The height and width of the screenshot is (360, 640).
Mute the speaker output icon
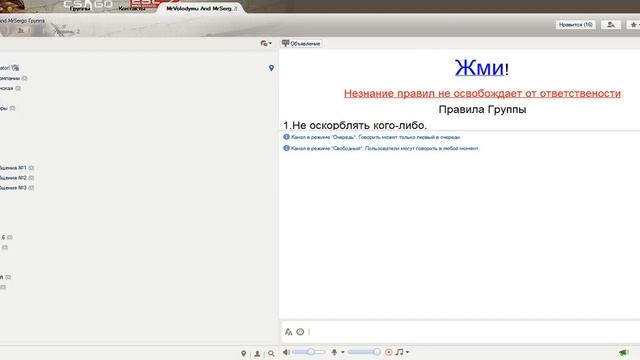coord(286,352)
